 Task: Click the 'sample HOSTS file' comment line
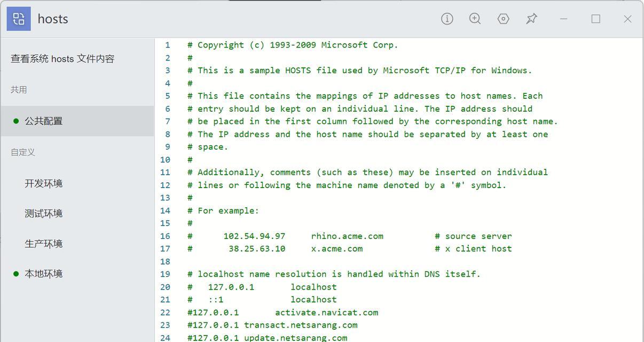pyautogui.click(x=360, y=70)
